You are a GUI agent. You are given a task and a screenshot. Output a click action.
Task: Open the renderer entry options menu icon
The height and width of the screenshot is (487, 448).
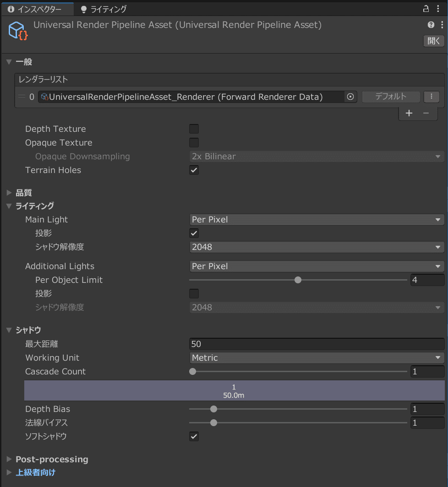(x=431, y=97)
